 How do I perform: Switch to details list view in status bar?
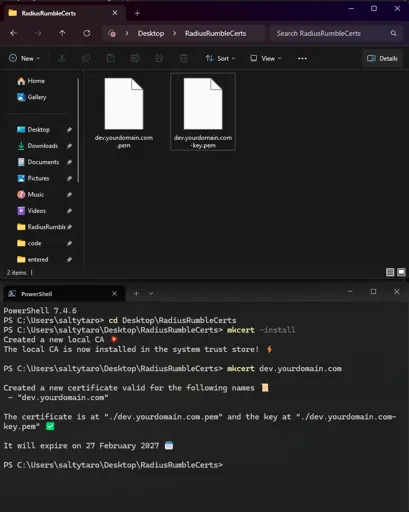pyautogui.click(x=390, y=272)
